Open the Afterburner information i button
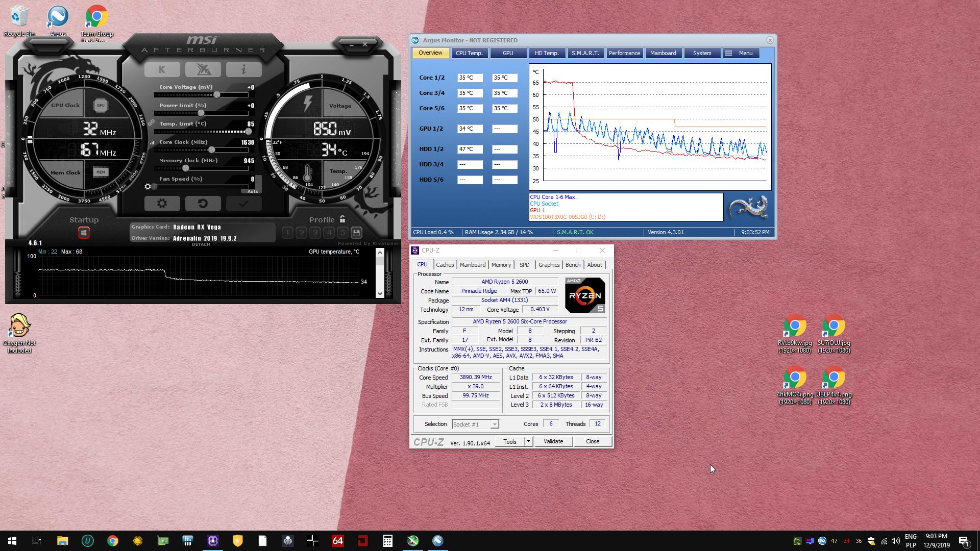Image resolution: width=980 pixels, height=551 pixels. click(243, 69)
